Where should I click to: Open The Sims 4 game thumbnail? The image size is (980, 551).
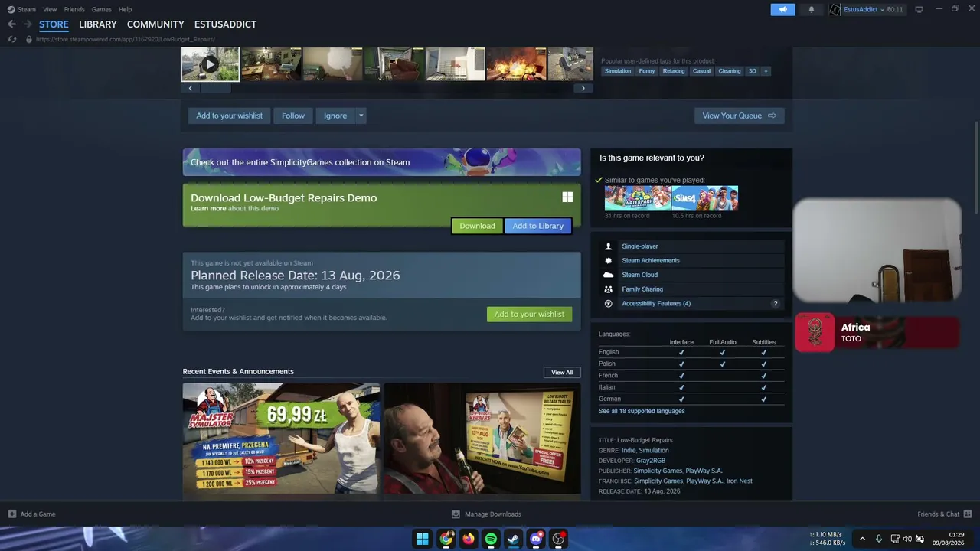click(x=705, y=198)
